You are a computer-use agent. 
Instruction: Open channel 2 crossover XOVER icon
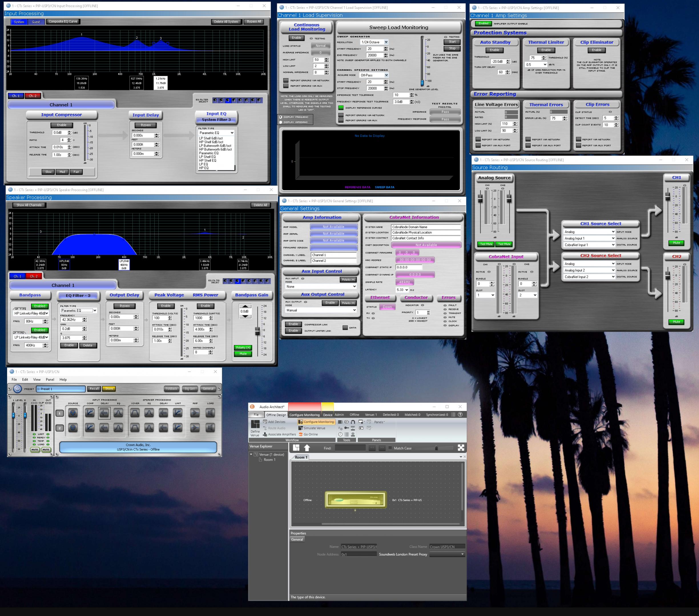click(x=135, y=427)
